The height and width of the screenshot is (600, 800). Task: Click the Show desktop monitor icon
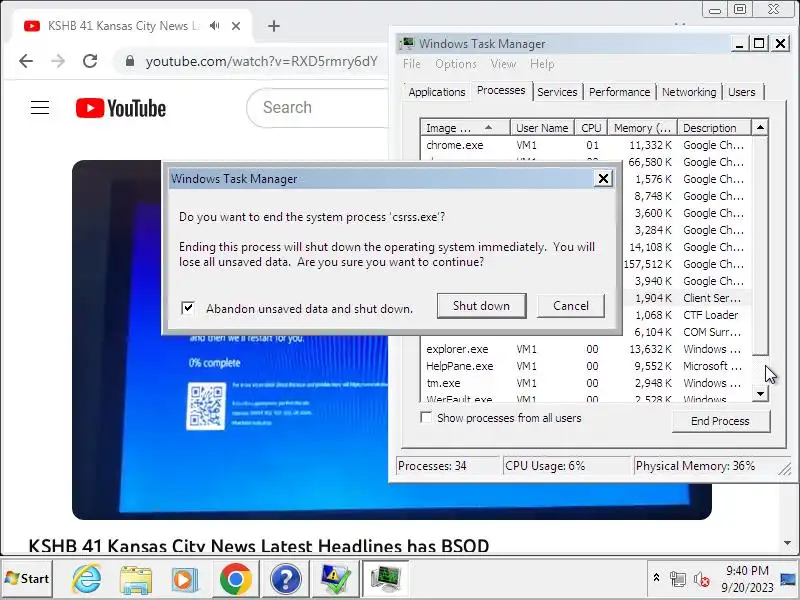789,579
